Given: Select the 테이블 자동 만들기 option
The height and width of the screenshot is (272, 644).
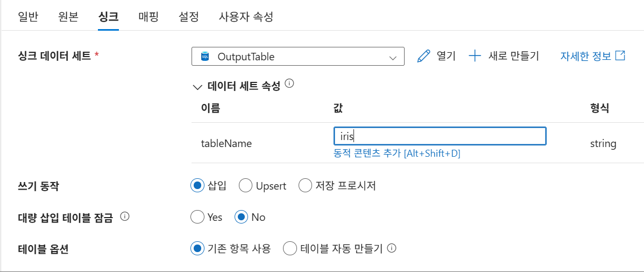Looking at the screenshot, I should tap(290, 249).
